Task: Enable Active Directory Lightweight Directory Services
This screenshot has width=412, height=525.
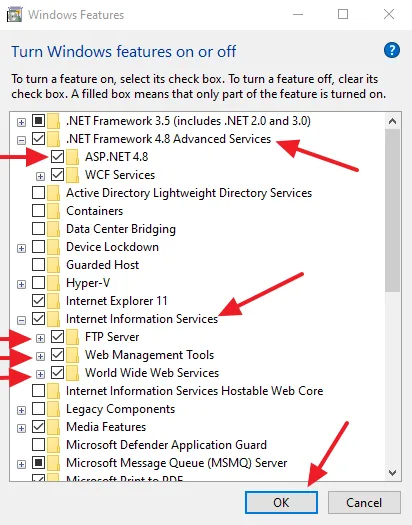Action: click(38, 193)
